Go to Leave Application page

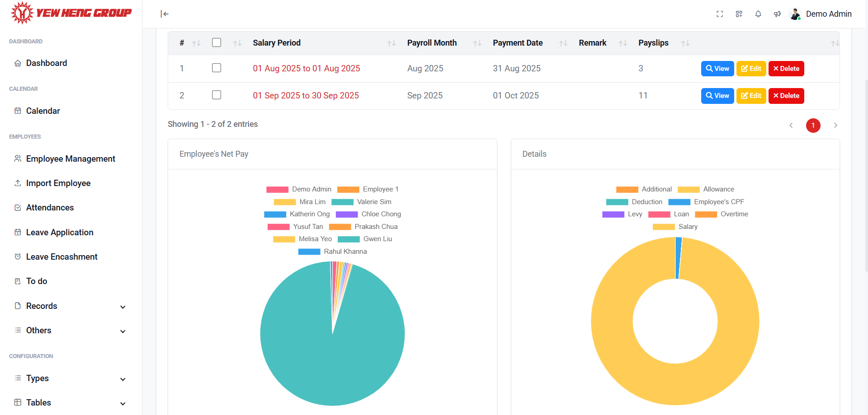(x=60, y=233)
